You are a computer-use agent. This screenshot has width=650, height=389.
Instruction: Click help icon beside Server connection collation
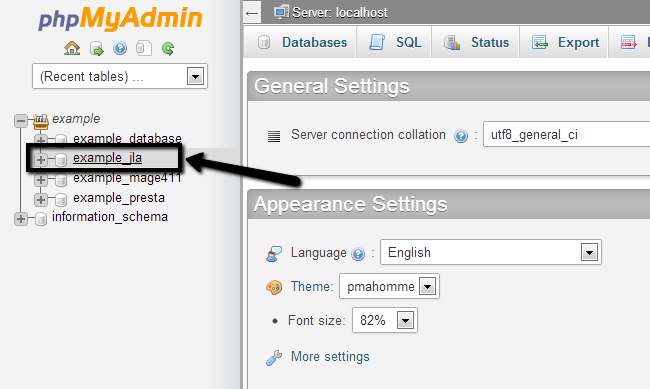[x=461, y=136]
